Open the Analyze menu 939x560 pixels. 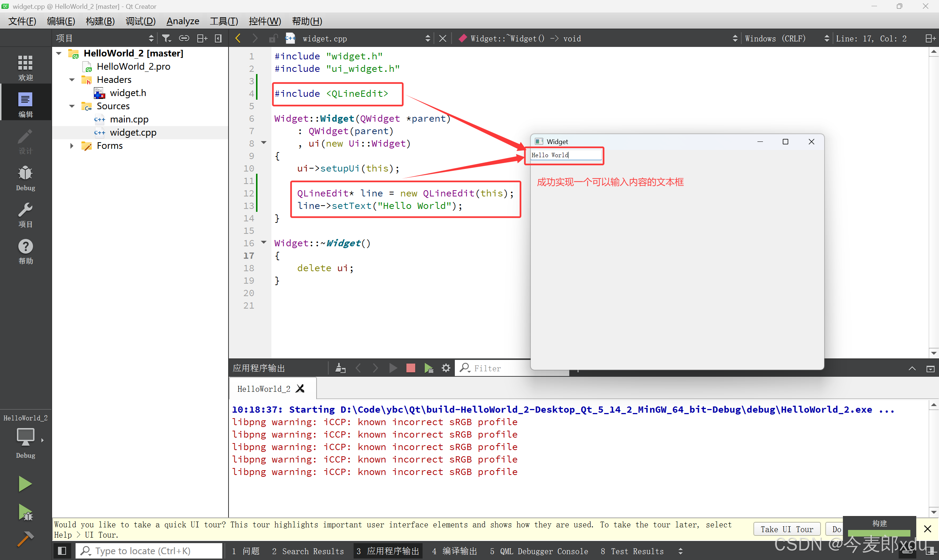[183, 21]
